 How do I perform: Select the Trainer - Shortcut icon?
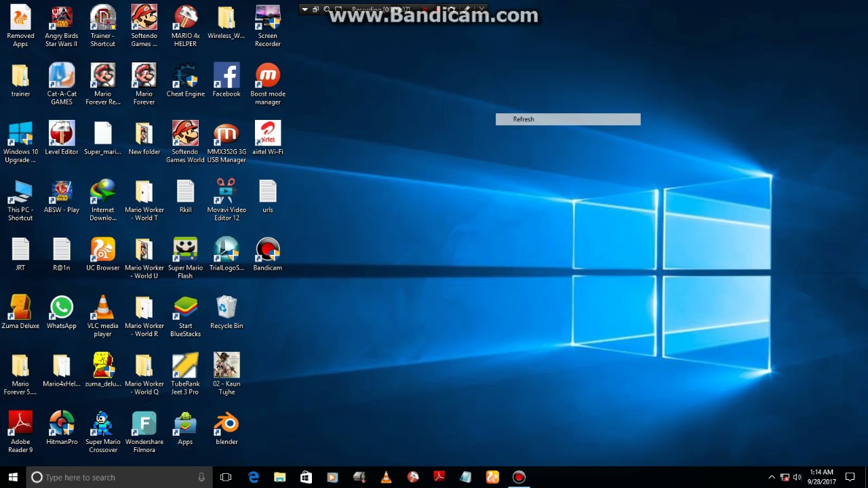(103, 27)
